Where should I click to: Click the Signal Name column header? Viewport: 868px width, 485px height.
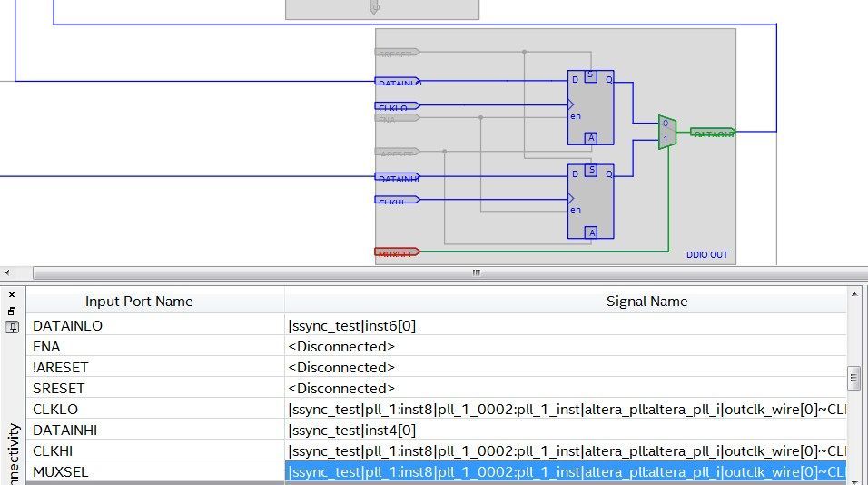pyautogui.click(x=565, y=302)
